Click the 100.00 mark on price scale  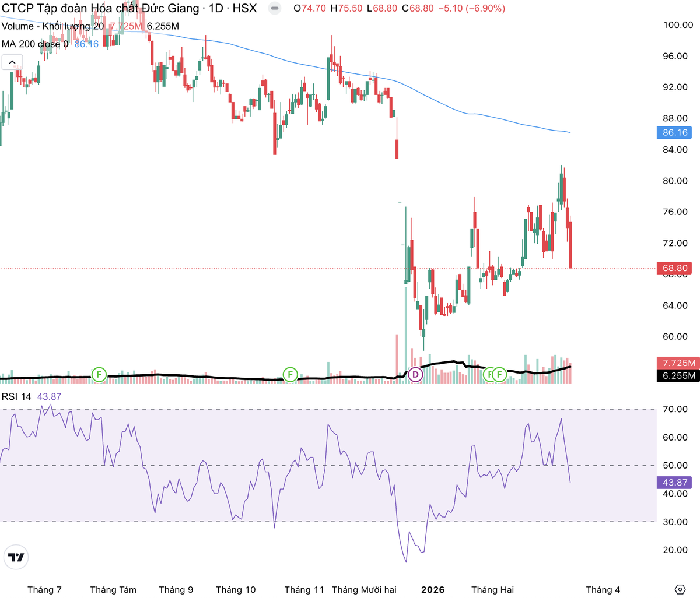tap(678, 25)
